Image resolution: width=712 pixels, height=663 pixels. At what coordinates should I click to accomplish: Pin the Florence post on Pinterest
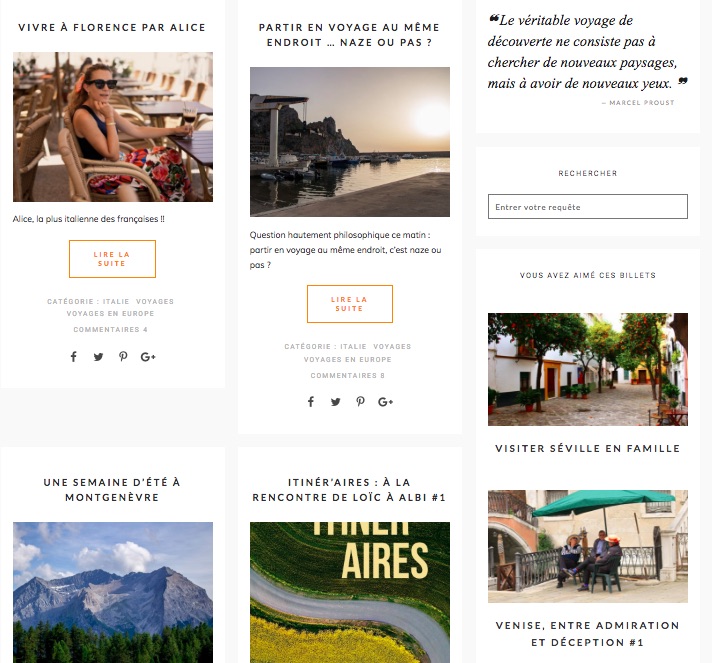click(123, 356)
